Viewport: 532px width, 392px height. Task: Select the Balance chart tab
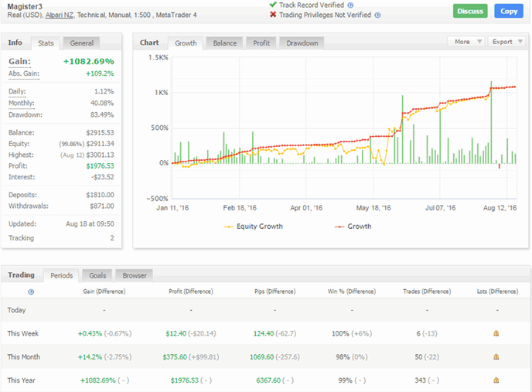point(224,43)
